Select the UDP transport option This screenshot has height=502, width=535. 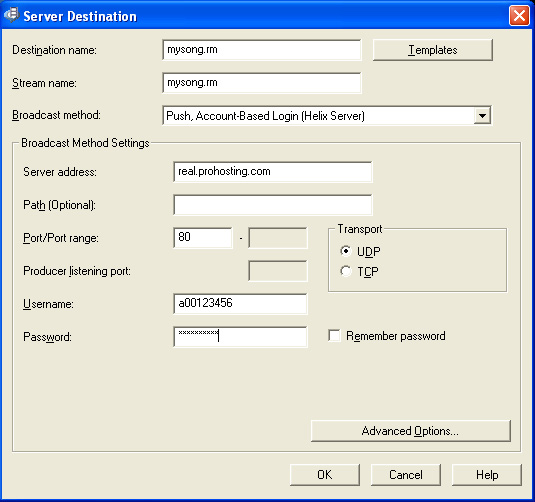[346, 252]
